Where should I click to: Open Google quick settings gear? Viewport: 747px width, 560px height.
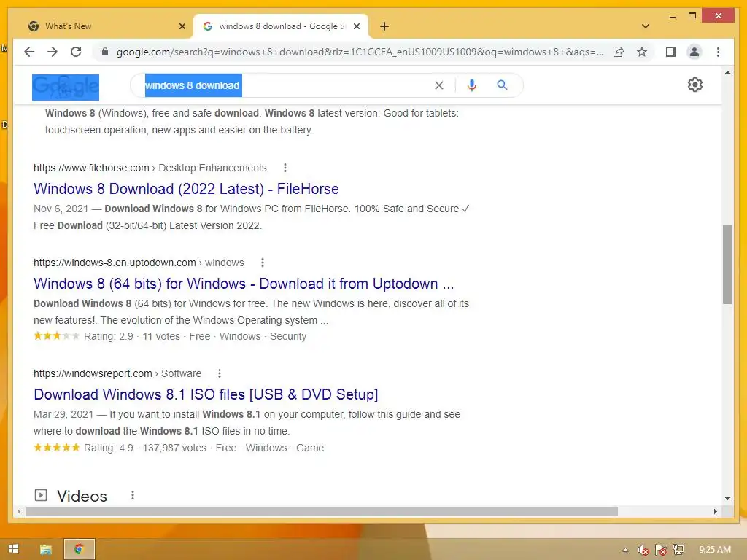(695, 85)
